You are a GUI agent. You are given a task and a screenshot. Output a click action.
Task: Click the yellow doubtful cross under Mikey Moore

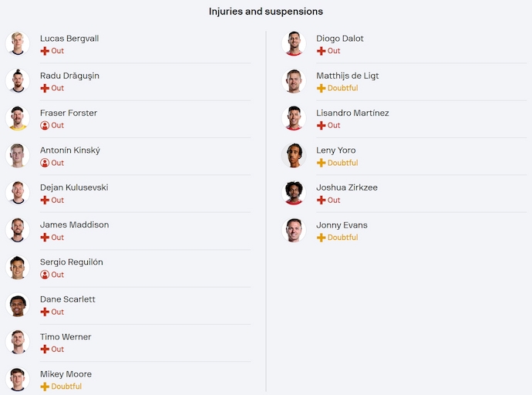pos(45,387)
